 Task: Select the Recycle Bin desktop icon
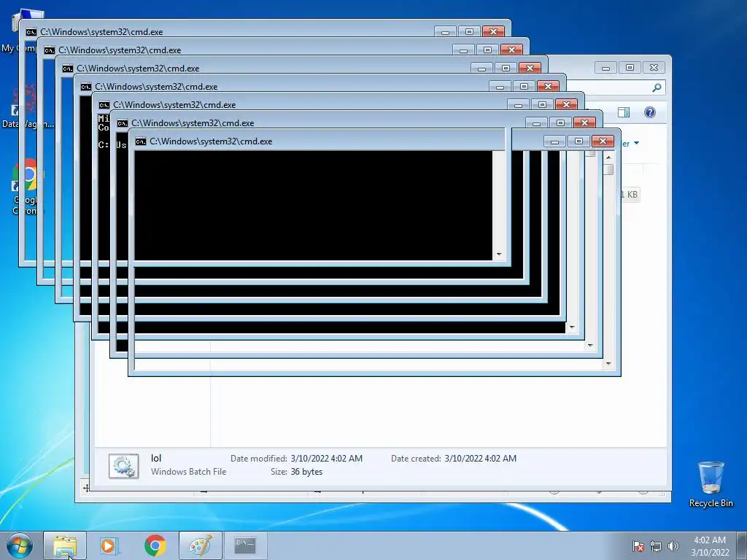[711, 484]
